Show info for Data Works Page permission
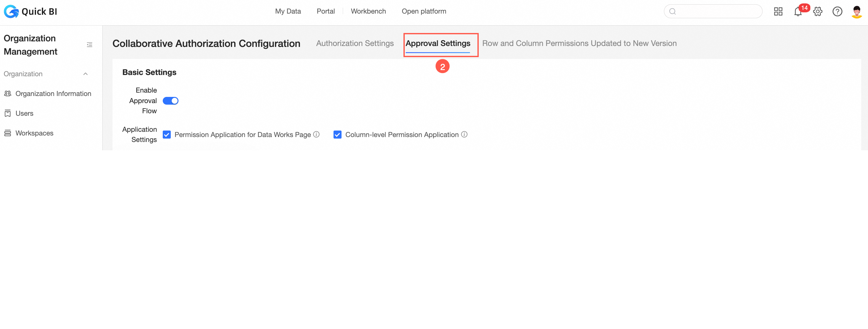 pos(316,134)
